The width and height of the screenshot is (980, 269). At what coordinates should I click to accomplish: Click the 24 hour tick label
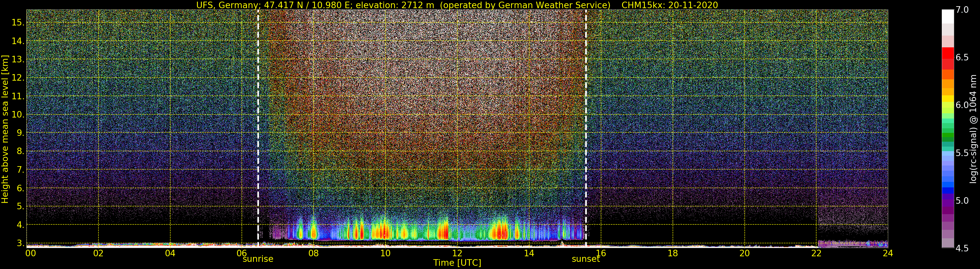click(888, 253)
